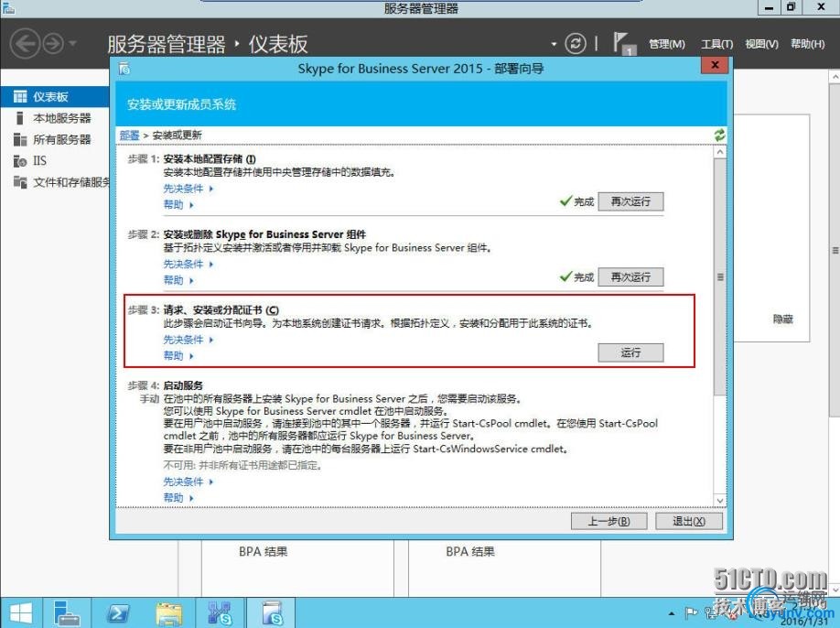This screenshot has height=628, width=840.
Task: Click 再次运行 for step 2
Action: (630, 277)
